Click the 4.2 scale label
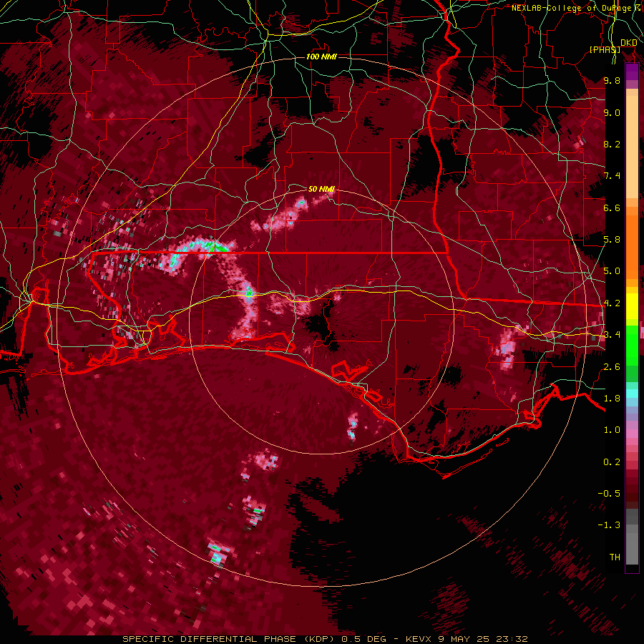 click(x=612, y=303)
